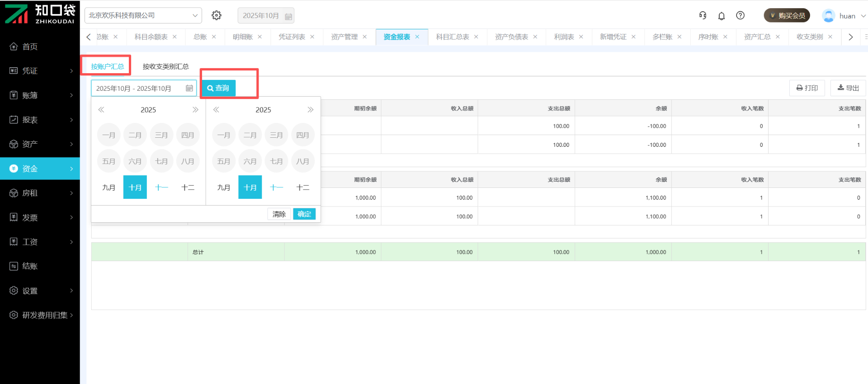This screenshot has height=384, width=868.
Task: Jump to next year in right calendar
Action: pos(310,110)
